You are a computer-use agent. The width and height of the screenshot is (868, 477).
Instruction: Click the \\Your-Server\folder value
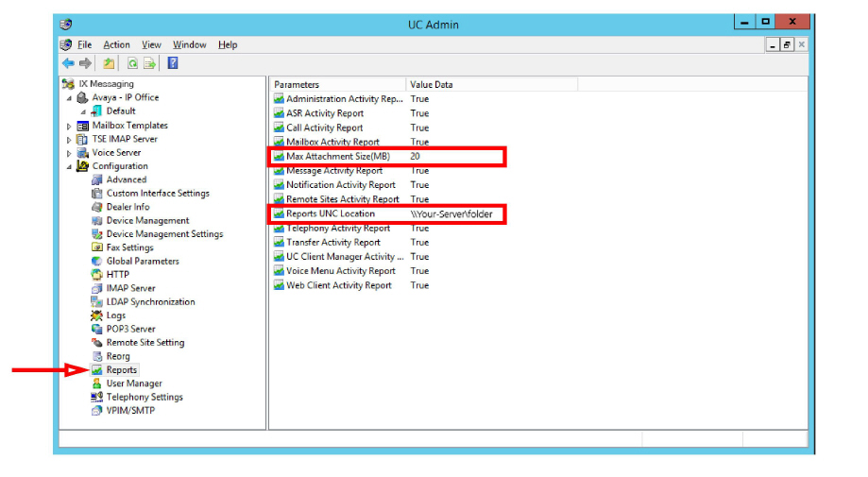(451, 214)
